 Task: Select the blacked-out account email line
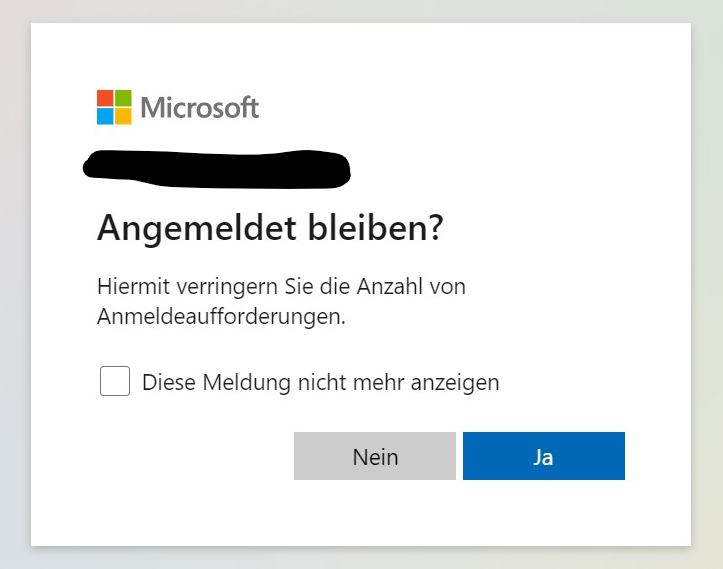pos(217,169)
